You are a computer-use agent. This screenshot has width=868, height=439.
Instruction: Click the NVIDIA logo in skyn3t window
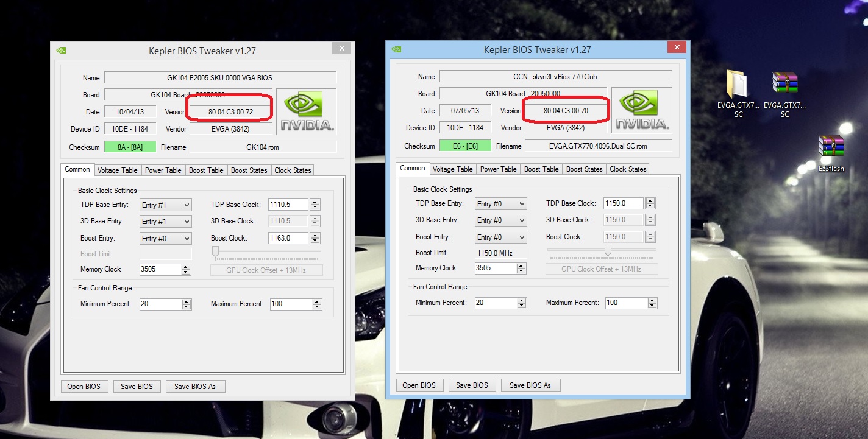(x=642, y=110)
